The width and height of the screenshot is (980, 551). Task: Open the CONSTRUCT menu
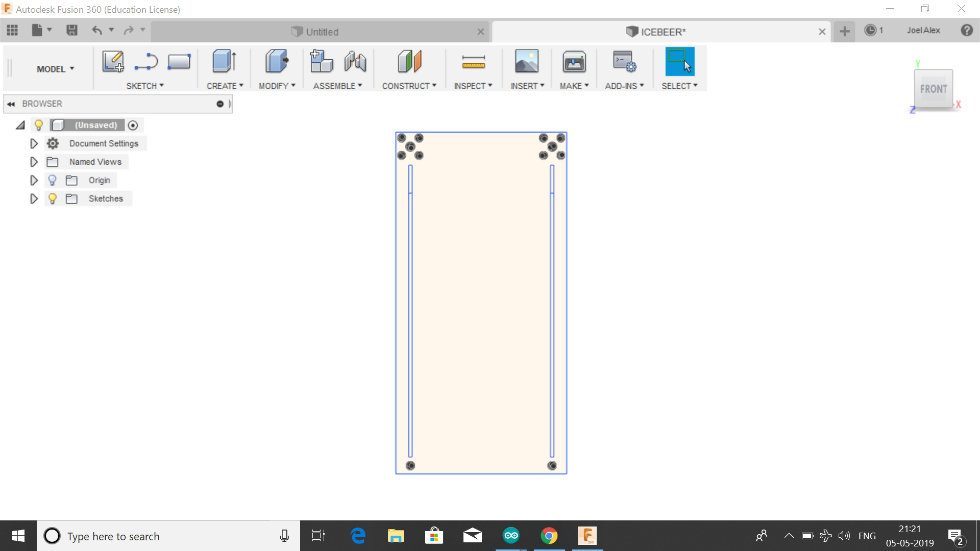pos(409,86)
